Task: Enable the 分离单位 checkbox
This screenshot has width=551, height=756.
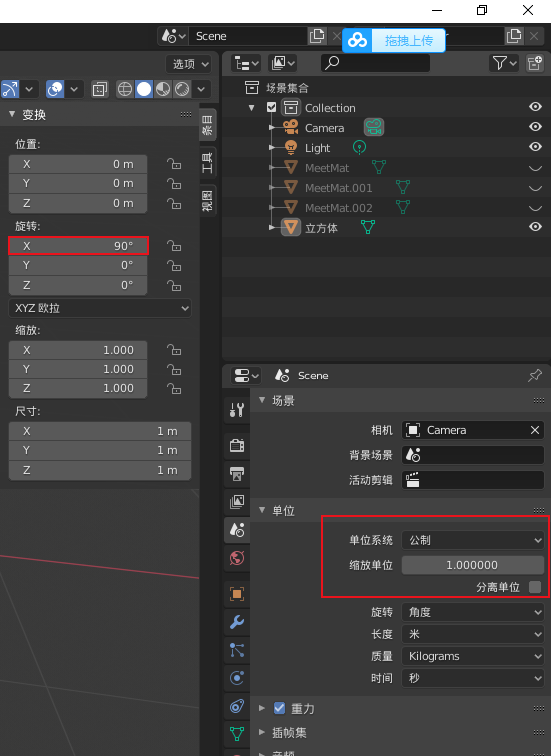Action: pos(535,587)
